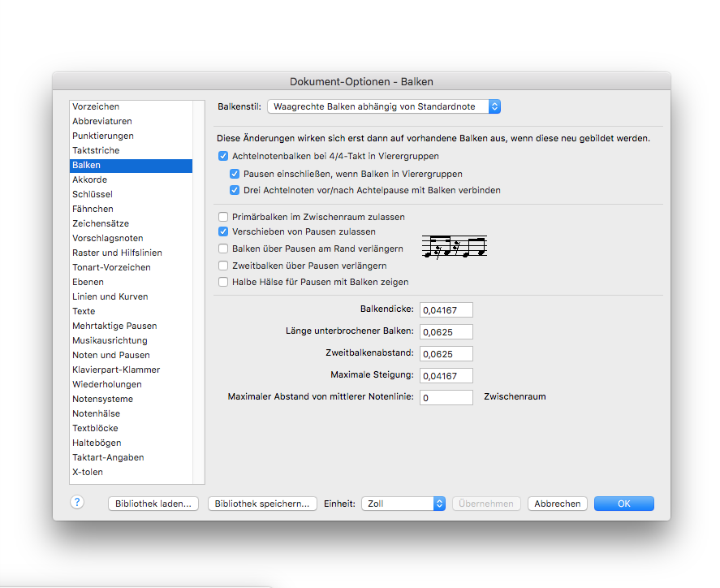Image resolution: width=720 pixels, height=588 pixels.
Task: Click the Balkendicke input field
Action: (446, 310)
